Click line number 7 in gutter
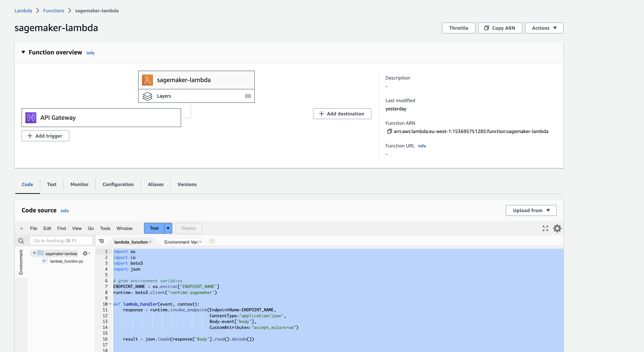 (x=106, y=287)
